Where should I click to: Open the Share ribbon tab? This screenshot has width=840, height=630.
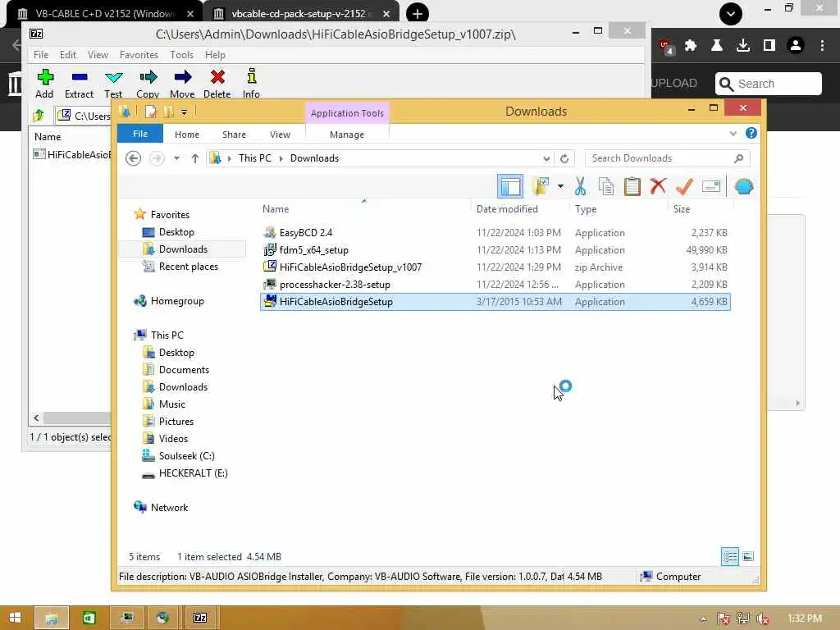tap(234, 135)
